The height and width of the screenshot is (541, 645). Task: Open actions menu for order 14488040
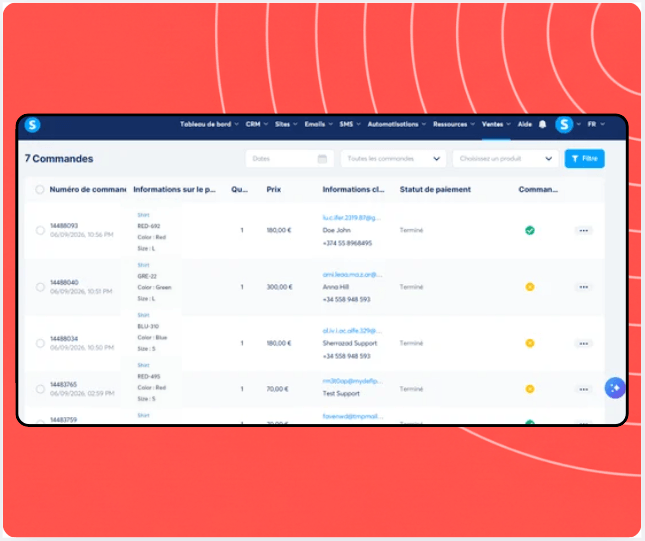(x=583, y=287)
